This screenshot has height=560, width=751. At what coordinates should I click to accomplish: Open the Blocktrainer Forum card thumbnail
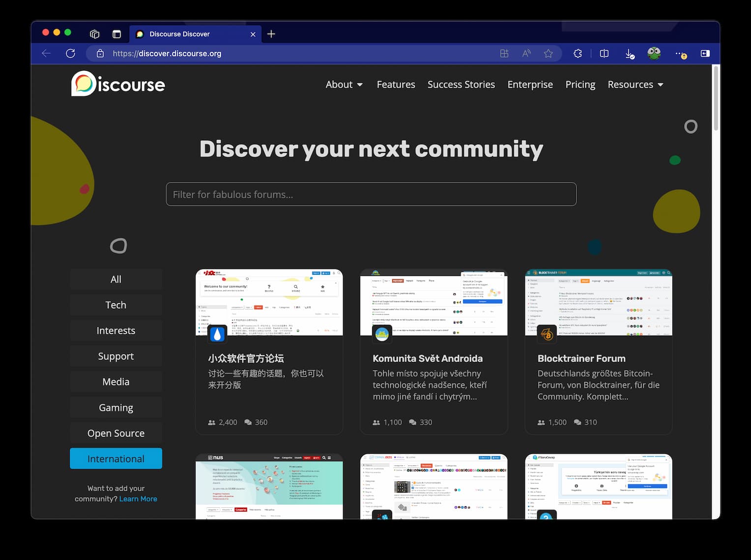click(x=598, y=302)
